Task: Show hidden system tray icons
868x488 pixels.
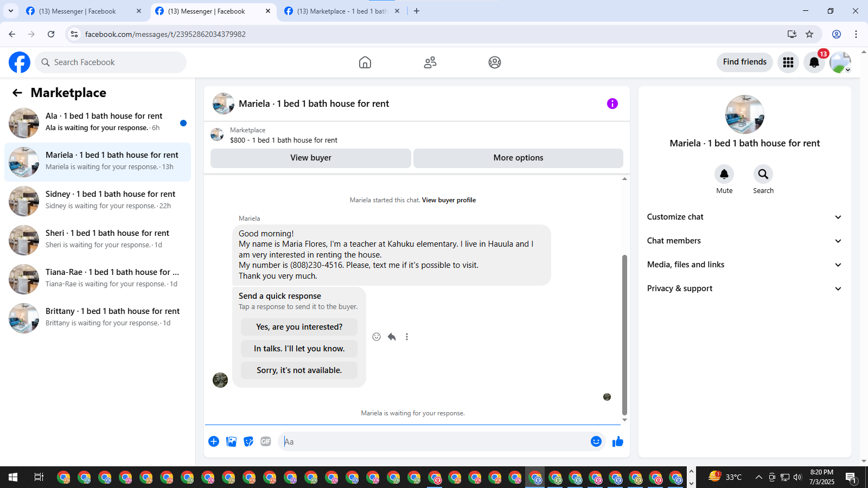Action: pyautogui.click(x=759, y=477)
